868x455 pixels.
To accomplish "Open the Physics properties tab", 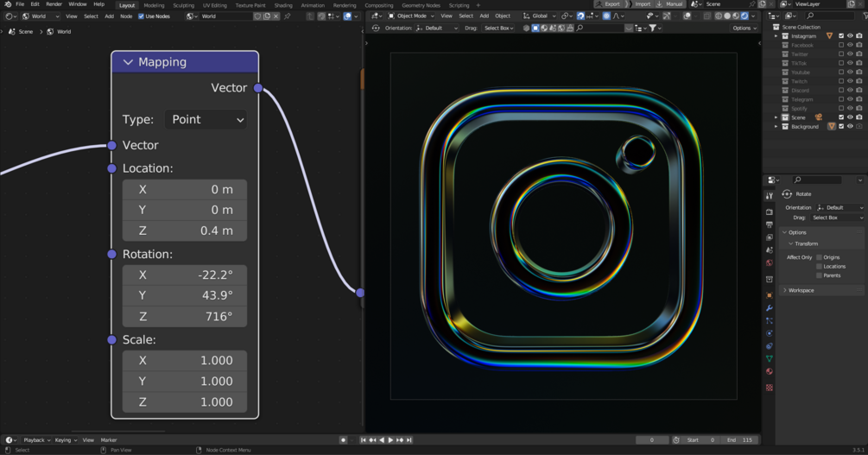I will [770, 333].
